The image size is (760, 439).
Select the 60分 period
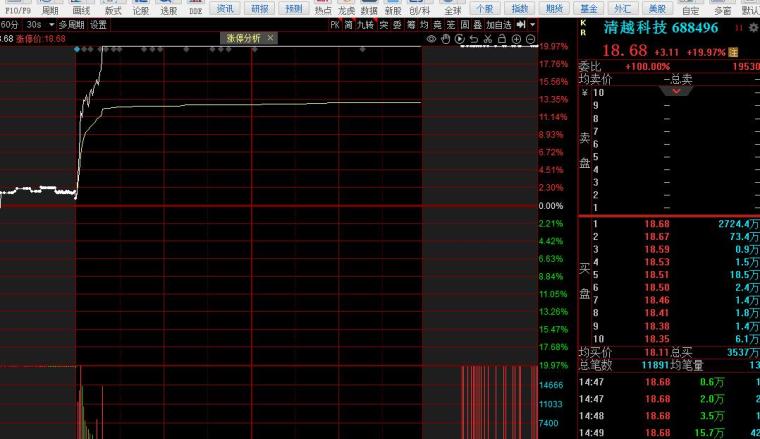click(9, 24)
